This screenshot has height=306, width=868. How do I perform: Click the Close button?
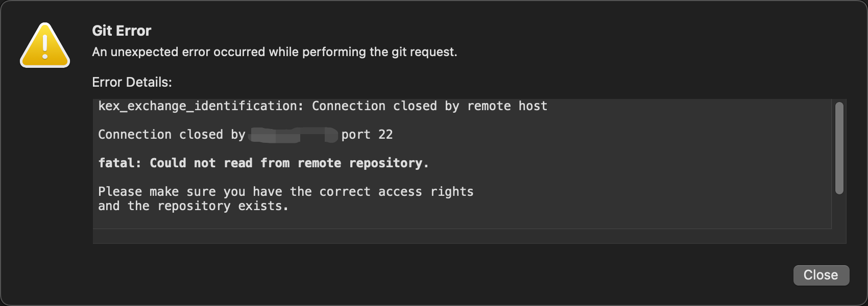coord(821,275)
